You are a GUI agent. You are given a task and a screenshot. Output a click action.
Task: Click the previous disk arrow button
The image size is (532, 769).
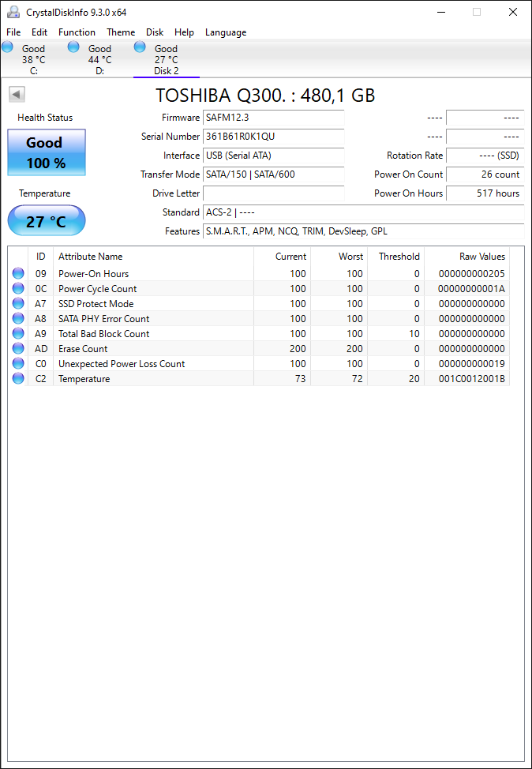click(x=17, y=95)
